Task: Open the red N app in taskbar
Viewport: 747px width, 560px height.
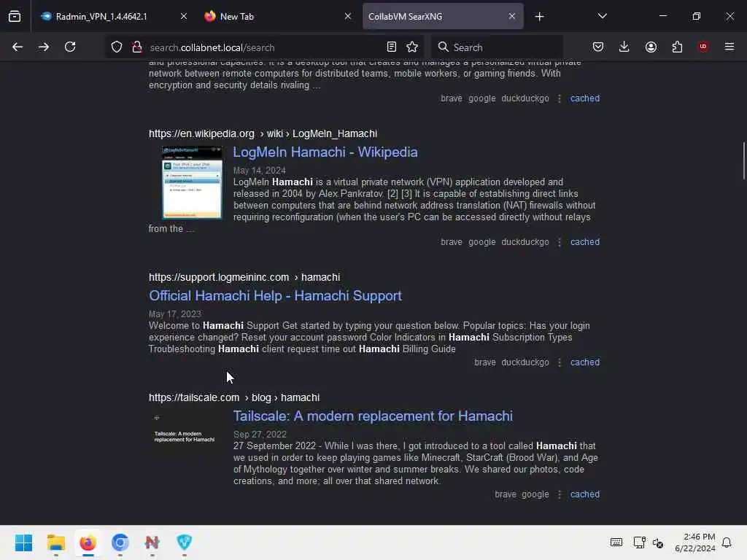Action: pos(152,542)
